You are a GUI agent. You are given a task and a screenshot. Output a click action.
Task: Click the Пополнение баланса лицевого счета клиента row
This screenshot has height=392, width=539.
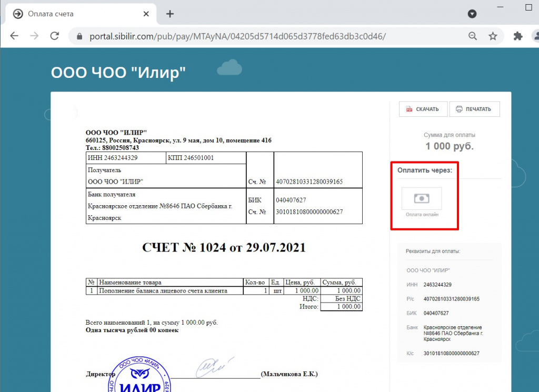tap(224, 290)
